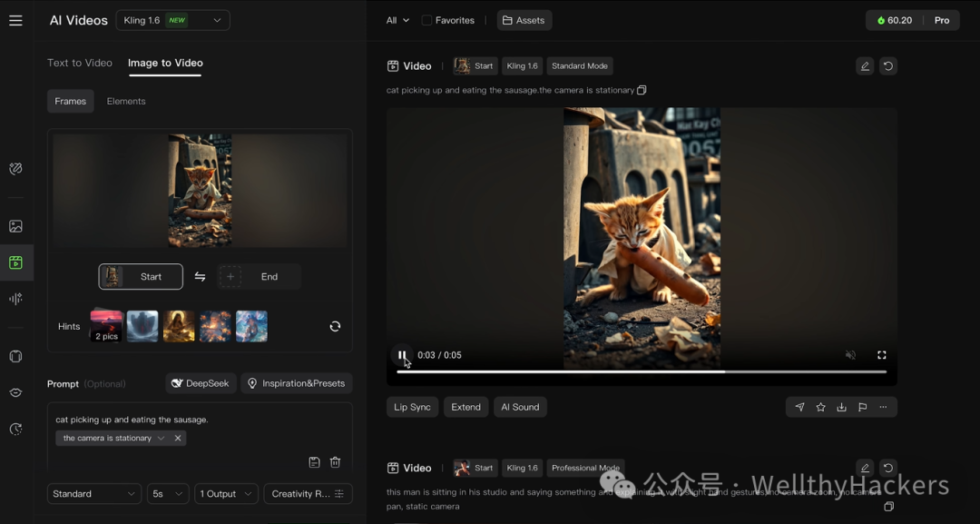Copy the second video's prompt
This screenshot has height=524, width=980.
[x=888, y=507]
